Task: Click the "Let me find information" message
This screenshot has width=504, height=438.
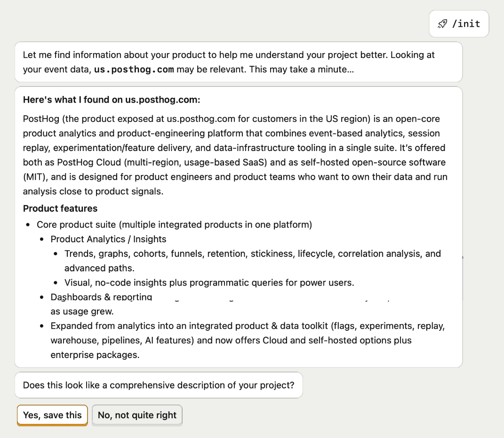Action: [229, 55]
